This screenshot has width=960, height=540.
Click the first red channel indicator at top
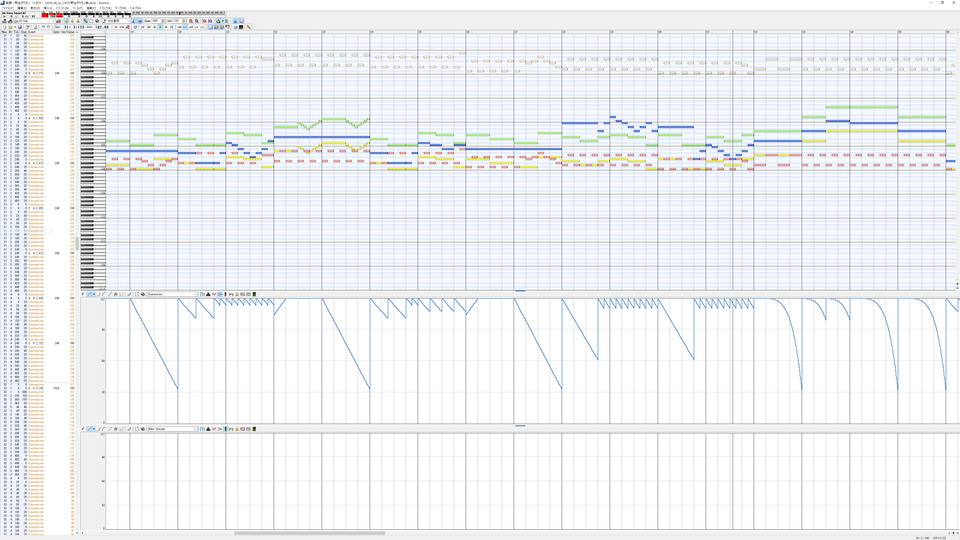point(44,15)
